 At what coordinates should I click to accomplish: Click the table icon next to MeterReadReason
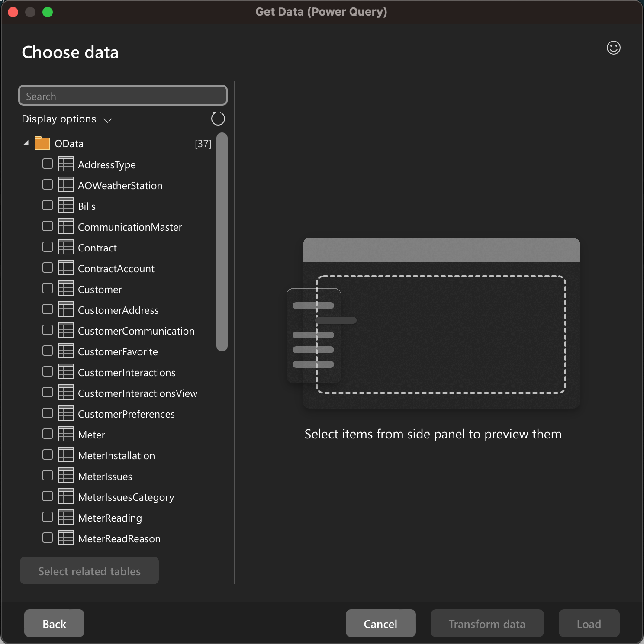pos(66,538)
